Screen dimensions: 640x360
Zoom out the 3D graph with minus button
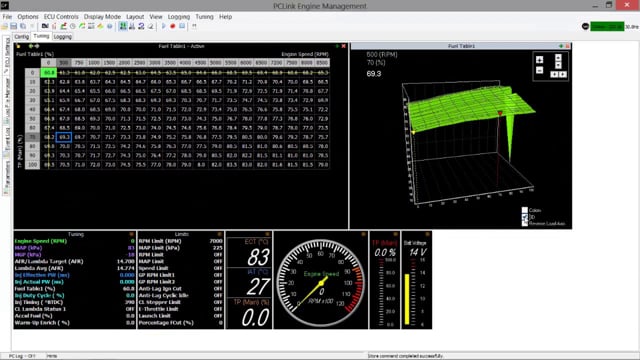click(x=540, y=70)
